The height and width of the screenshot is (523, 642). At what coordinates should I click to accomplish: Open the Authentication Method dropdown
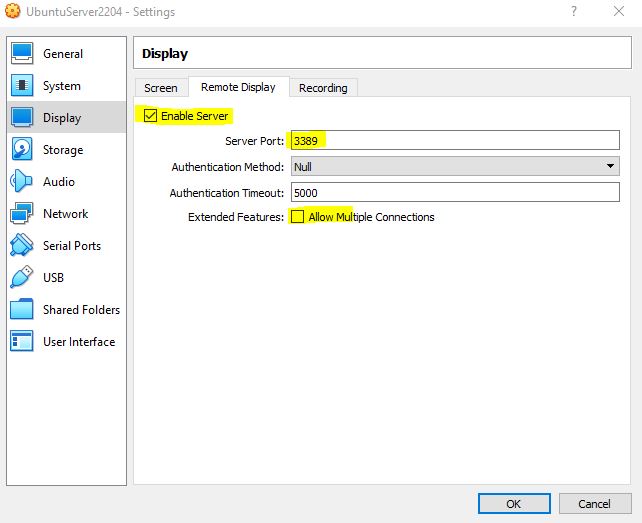[x=455, y=166]
